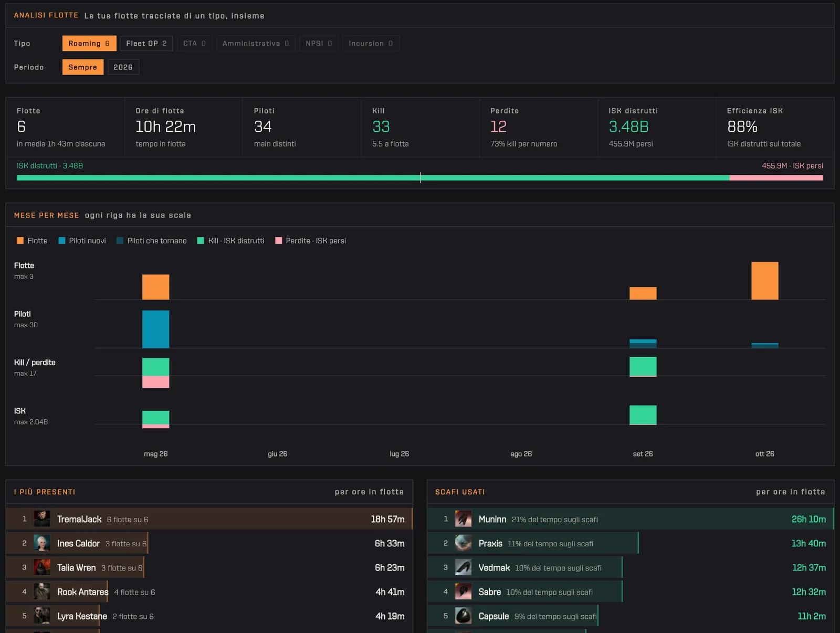Open TremalJack pilot name link
This screenshot has height=633, width=840.
[x=79, y=519]
